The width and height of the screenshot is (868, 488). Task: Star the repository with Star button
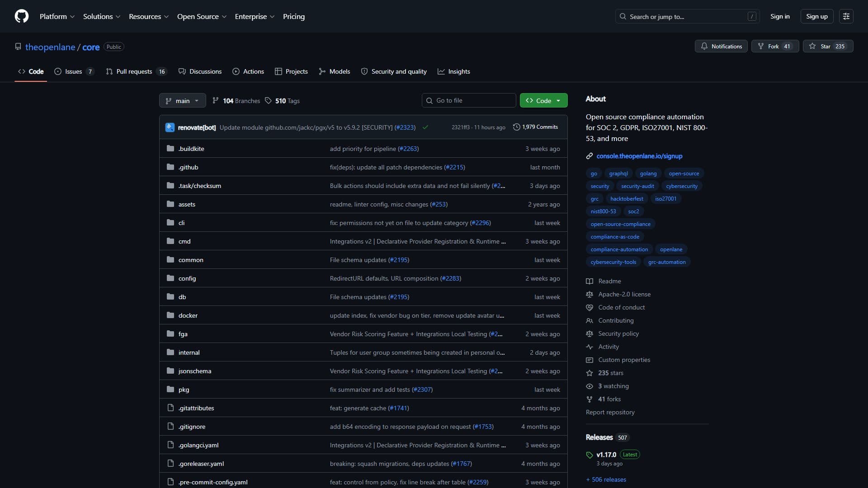pyautogui.click(x=828, y=46)
